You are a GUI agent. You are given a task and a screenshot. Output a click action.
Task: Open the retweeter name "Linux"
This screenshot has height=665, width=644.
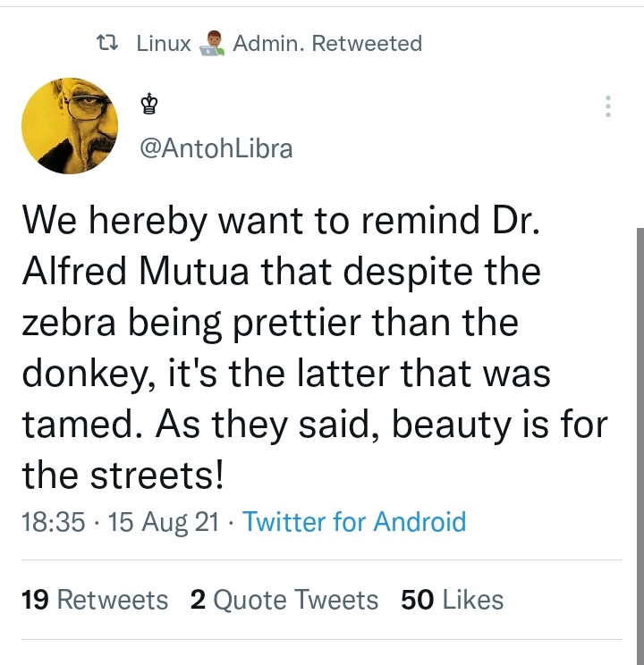point(164,43)
